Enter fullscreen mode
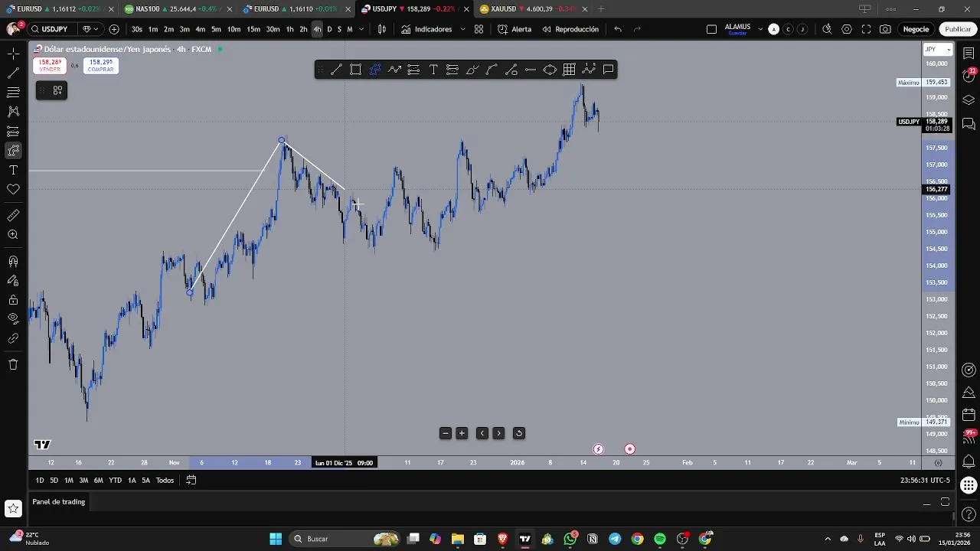The image size is (980, 551). (x=866, y=29)
